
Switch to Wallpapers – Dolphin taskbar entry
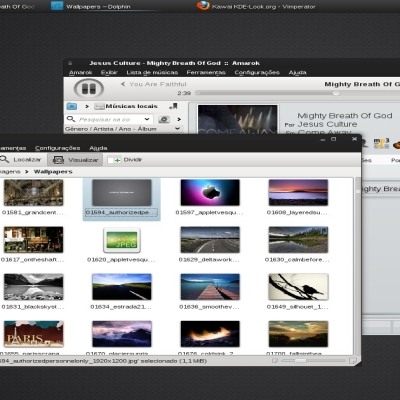coord(98,7)
